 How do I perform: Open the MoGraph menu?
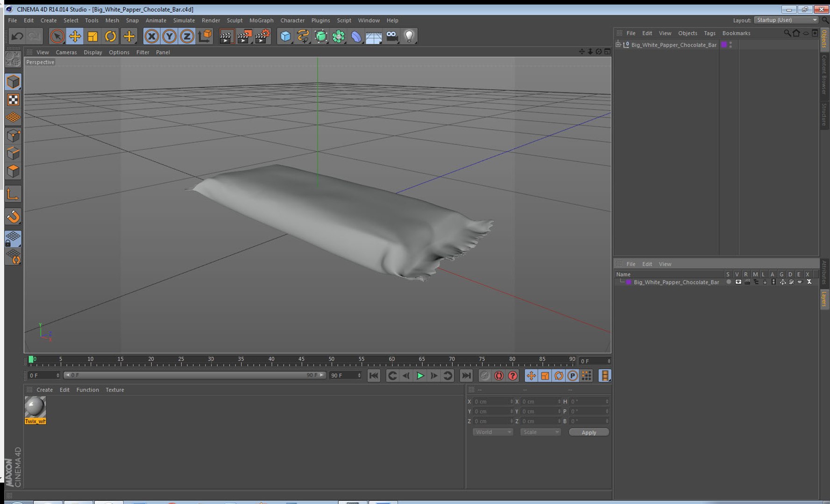[x=261, y=21]
